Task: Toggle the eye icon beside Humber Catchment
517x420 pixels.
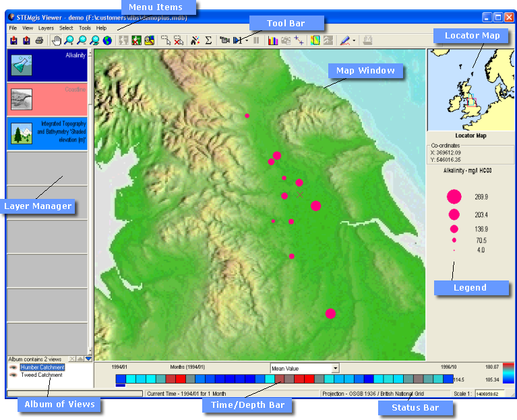Action: click(x=13, y=367)
